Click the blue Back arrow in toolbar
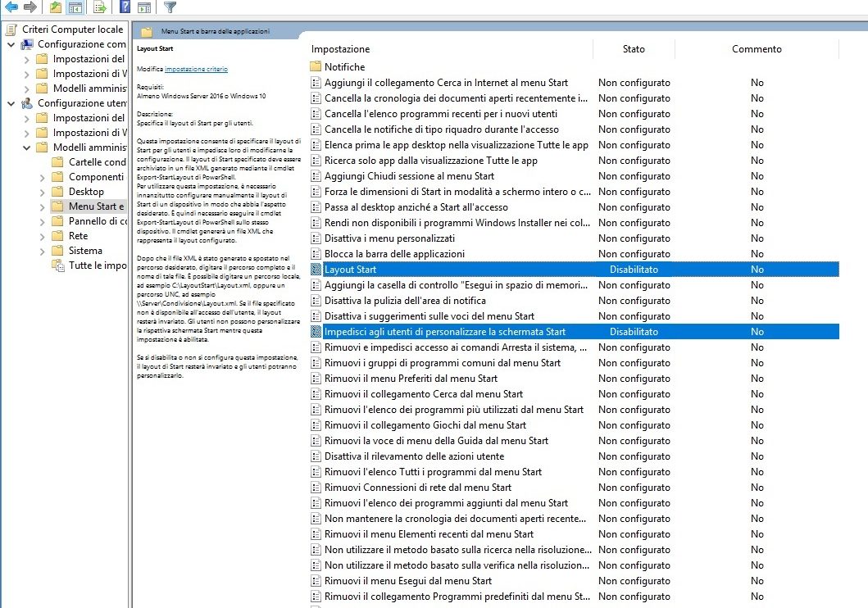Image resolution: width=868 pixels, height=608 pixels. 11,7
